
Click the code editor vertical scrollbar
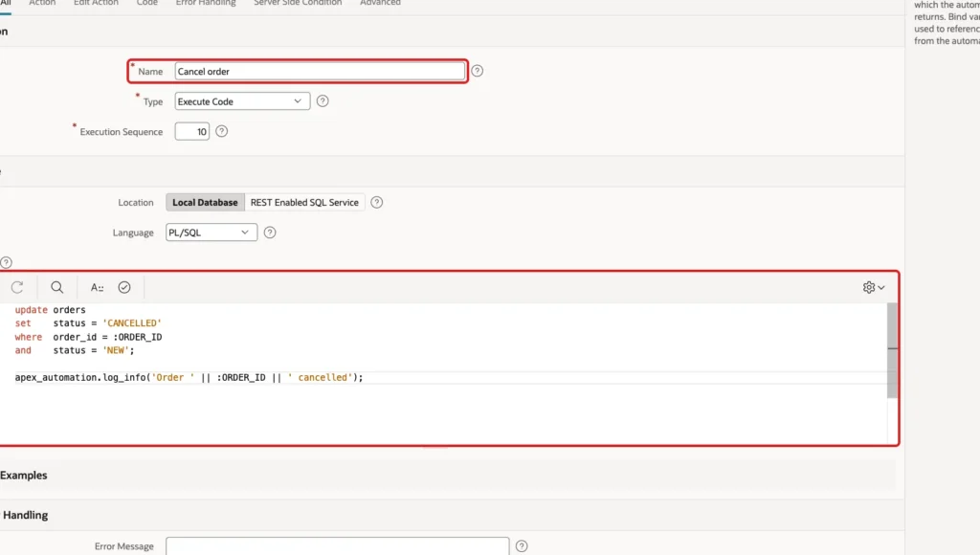click(893, 350)
